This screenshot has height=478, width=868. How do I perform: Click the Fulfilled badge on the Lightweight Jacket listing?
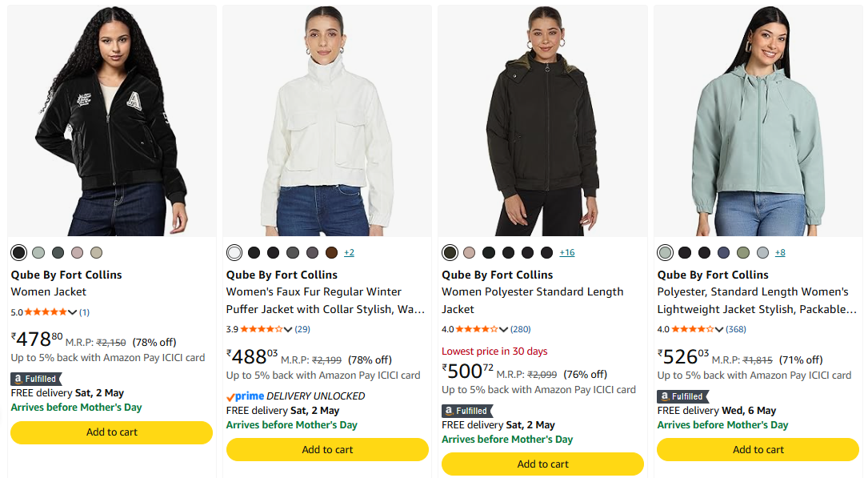(682, 396)
